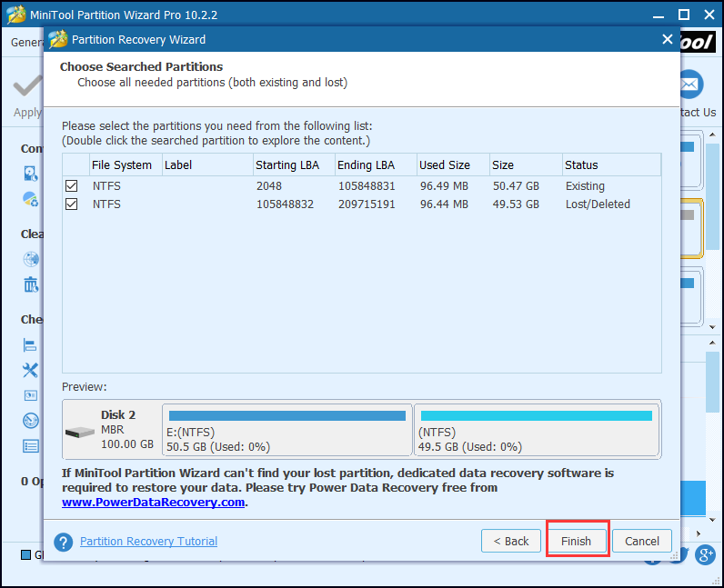Screen dimensions: 724x588
Task: Maximize the MiniTool Partition Wizard window
Action: [684, 15]
